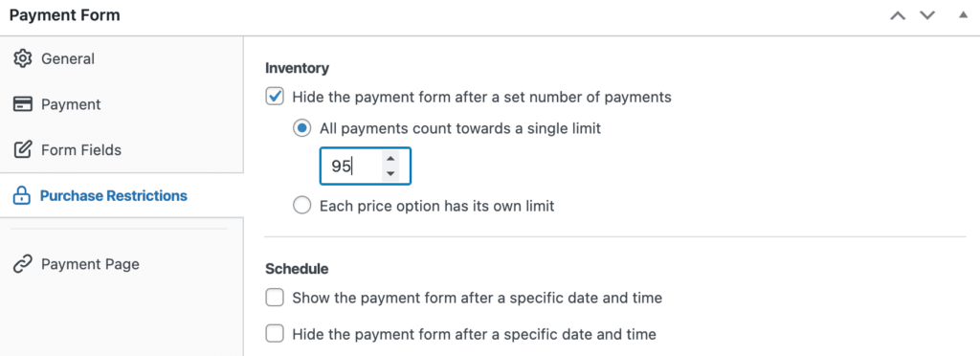This screenshot has width=980, height=356.
Task: Open the Payment tab label
Action: point(71,104)
